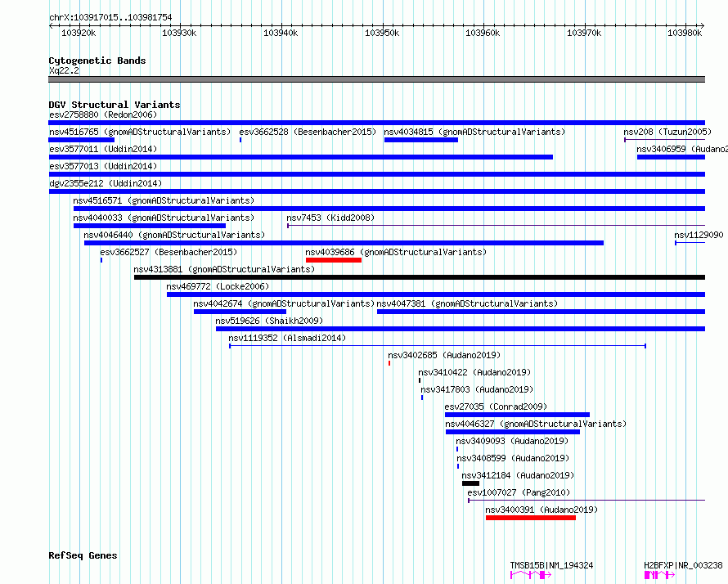The image size is (728, 584).
Task: Click the blue nsv4046327 variant bar
Action: 513,432
